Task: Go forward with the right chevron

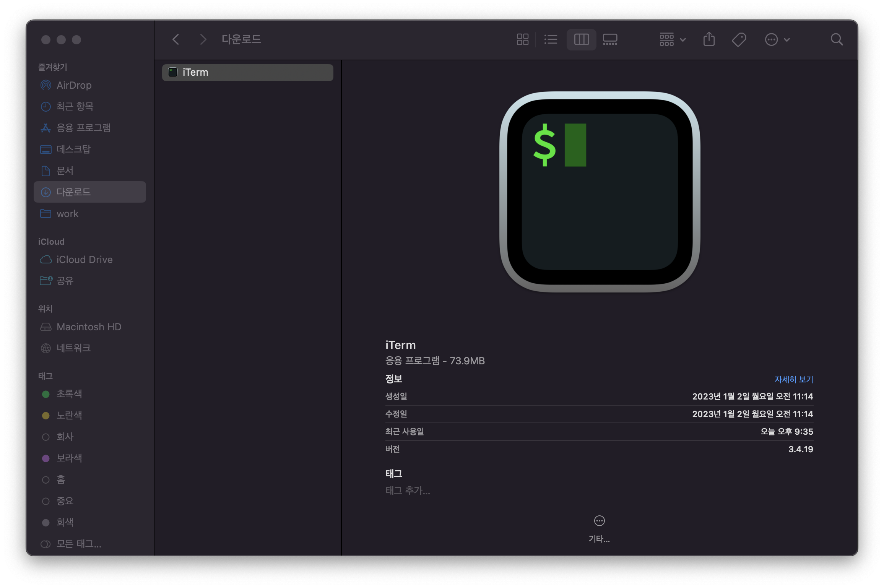Action: [x=203, y=39]
